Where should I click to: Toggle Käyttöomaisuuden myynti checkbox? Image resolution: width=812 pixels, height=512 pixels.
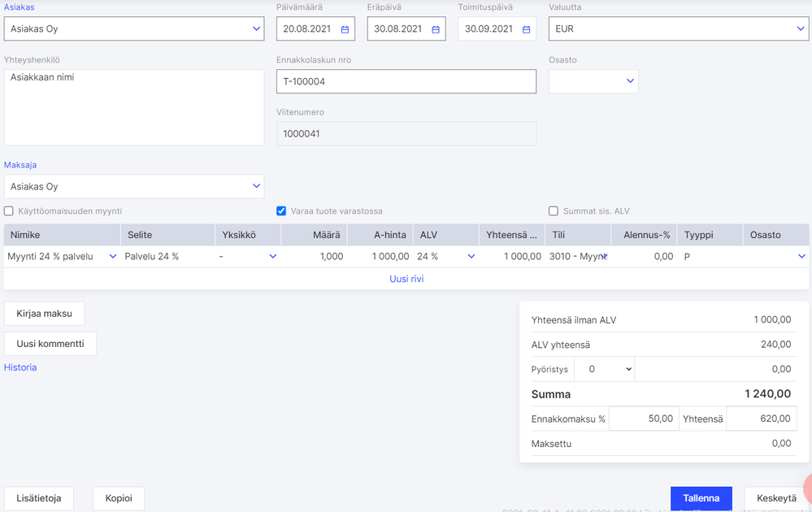pyautogui.click(x=9, y=211)
